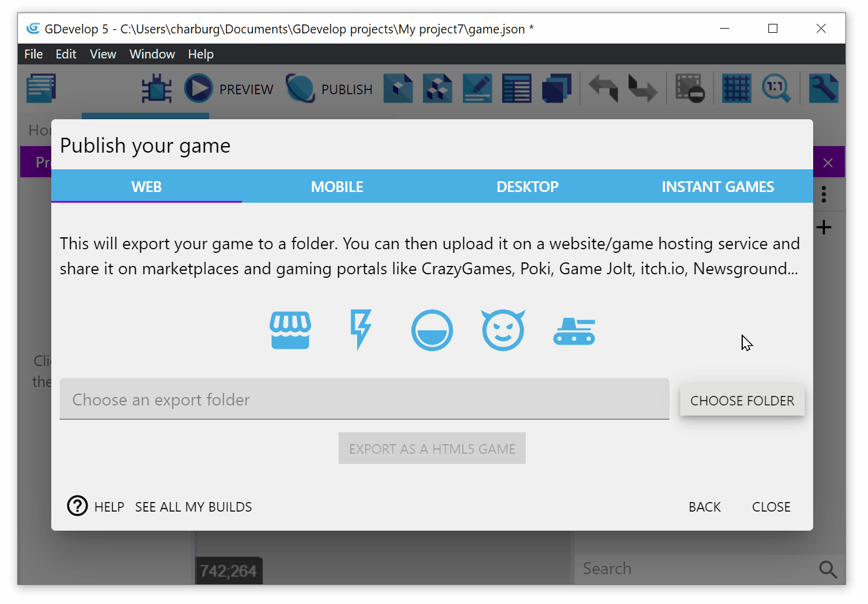Toggle the grid icon in toolbar
Viewport: 868px width, 604px height.
click(x=736, y=89)
